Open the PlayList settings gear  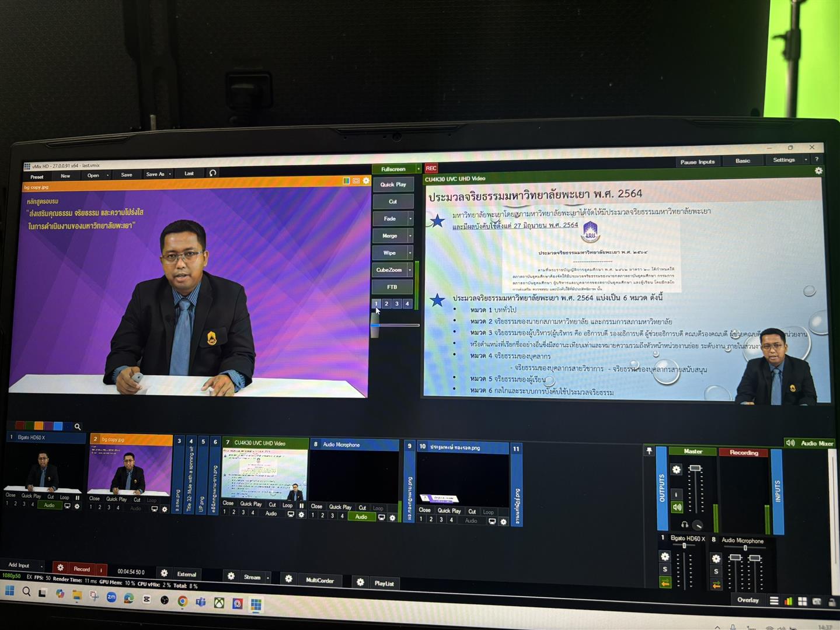click(360, 582)
